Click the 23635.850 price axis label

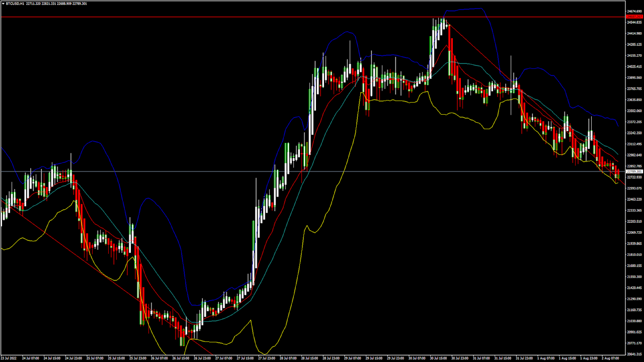coord(634,100)
